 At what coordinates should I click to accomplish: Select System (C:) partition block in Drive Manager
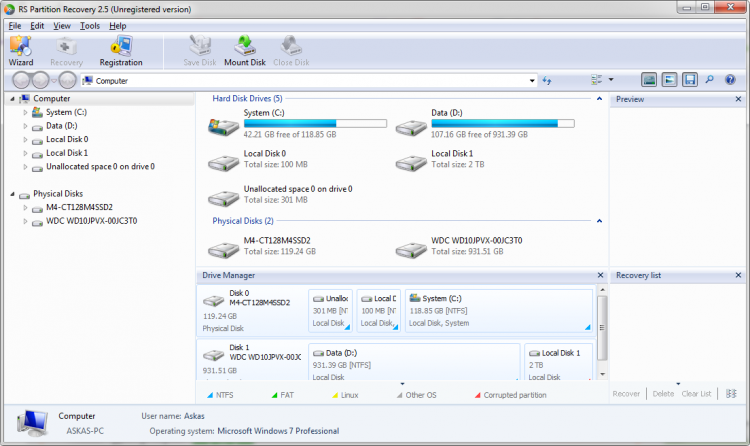tap(498, 311)
